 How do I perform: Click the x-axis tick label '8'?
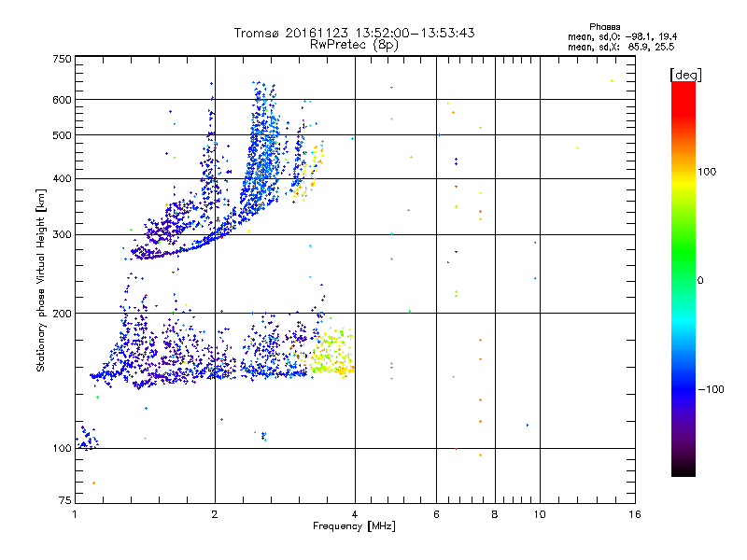point(495,514)
